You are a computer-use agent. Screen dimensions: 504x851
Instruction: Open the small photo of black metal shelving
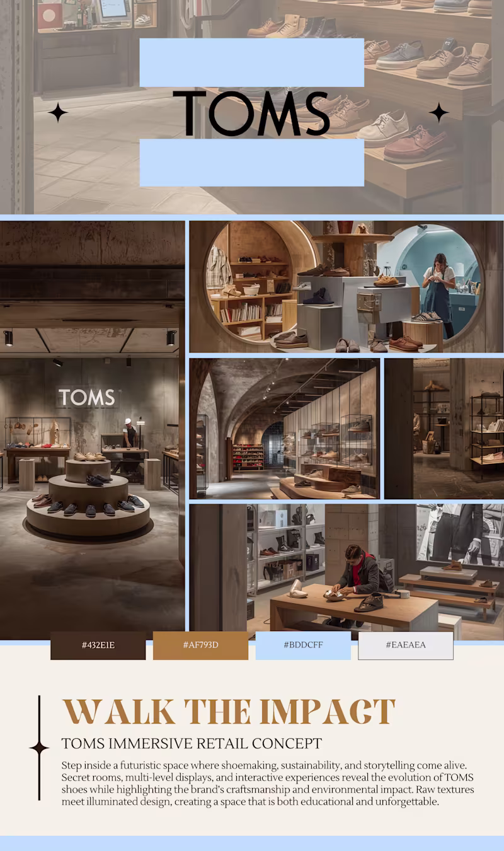444,429
